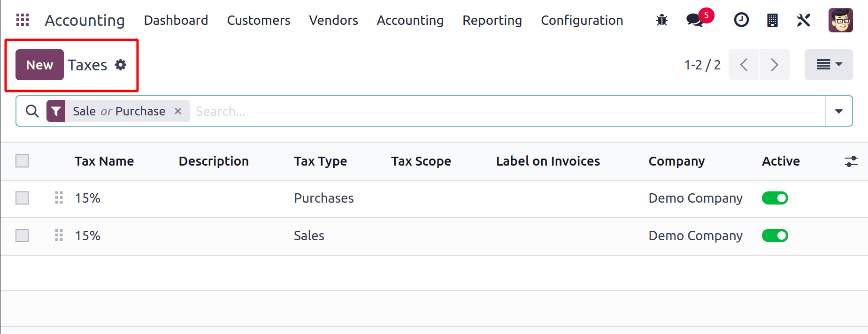Check the select-all header checkbox
The image size is (868, 334).
click(x=22, y=161)
